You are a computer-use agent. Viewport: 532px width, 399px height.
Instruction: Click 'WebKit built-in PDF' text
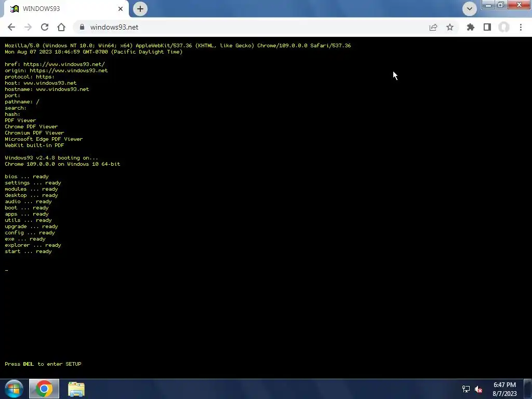pos(34,145)
